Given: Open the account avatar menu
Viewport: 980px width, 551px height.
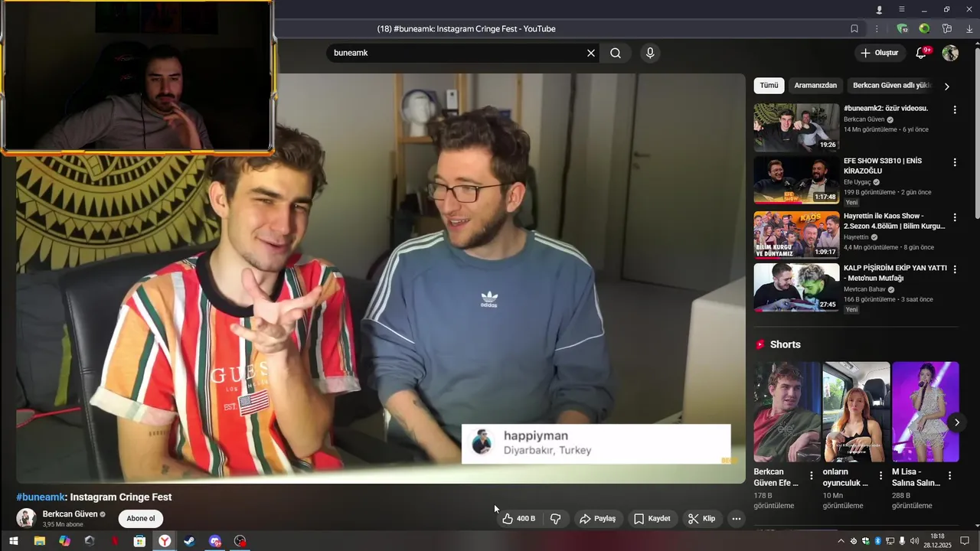Looking at the screenshot, I should tap(950, 53).
